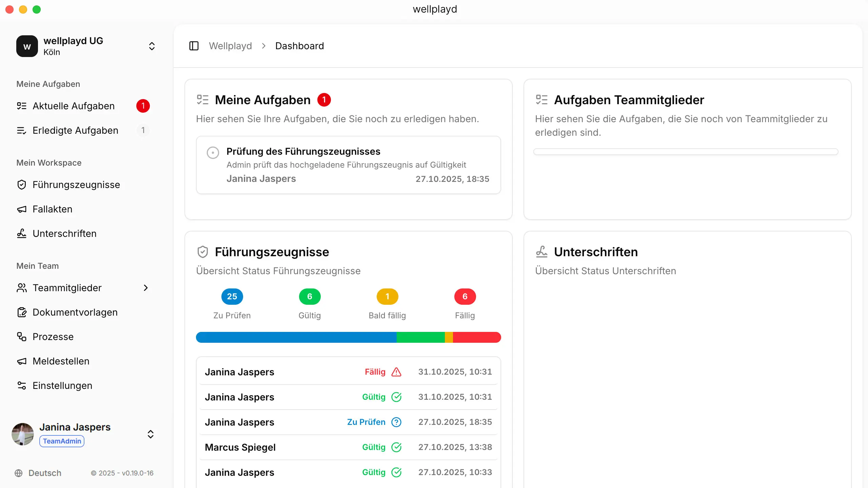
Task: Expand the Teammitglieder chevron
Action: point(146,288)
